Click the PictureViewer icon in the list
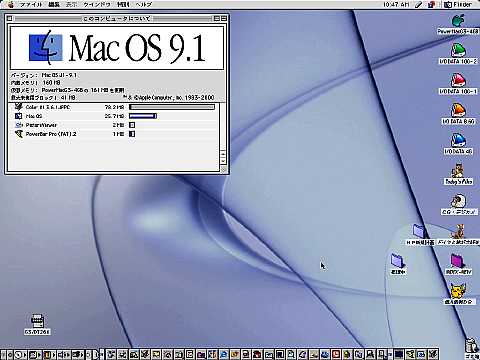The height and width of the screenshot is (360, 480). pos(19,125)
